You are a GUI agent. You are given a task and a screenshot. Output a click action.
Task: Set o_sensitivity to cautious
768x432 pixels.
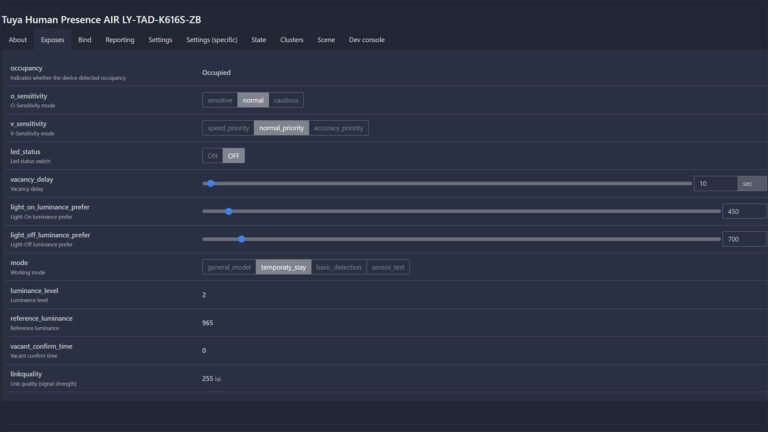coord(285,100)
